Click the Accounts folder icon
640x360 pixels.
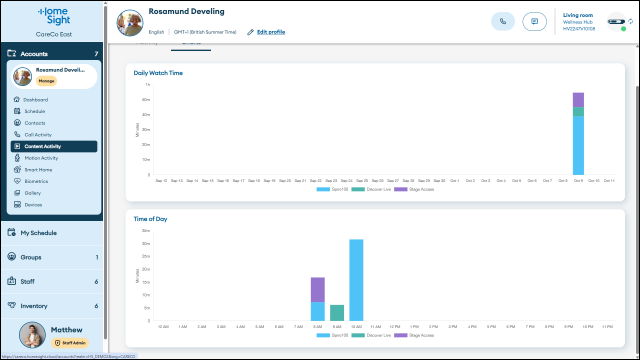pyautogui.click(x=11, y=53)
